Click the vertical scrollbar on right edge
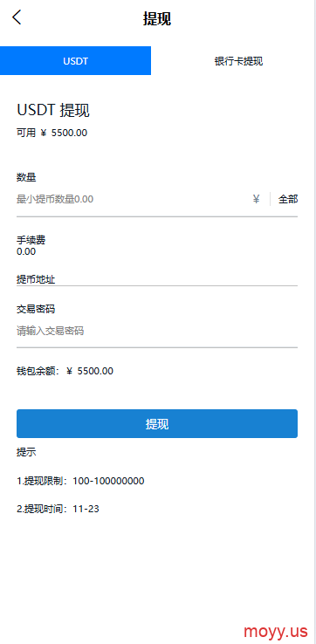 click(315, 322)
